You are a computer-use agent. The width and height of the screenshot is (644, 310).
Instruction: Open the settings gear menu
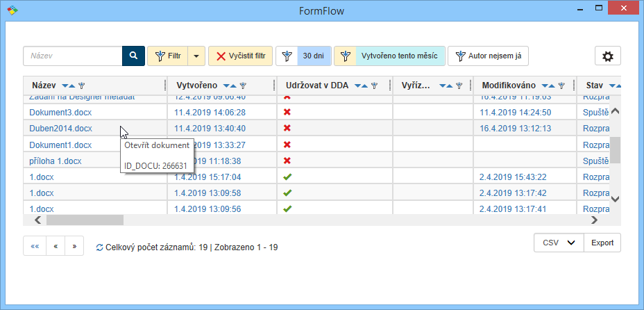[x=608, y=57]
